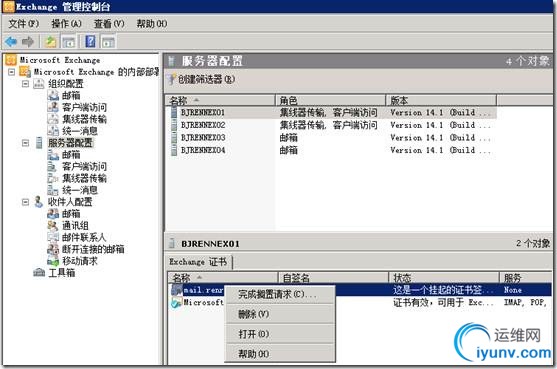Click the 断开连接的邮箱 icon
The width and height of the screenshot is (557, 369).
[x=53, y=249]
